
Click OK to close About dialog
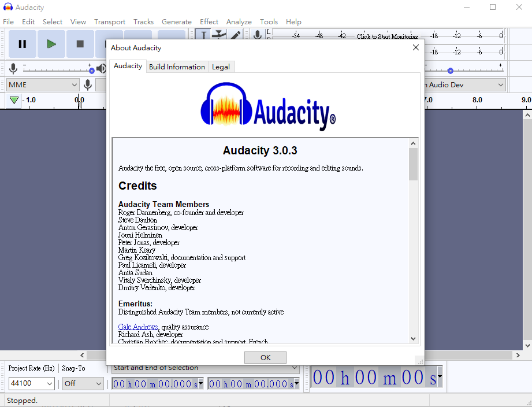click(265, 357)
